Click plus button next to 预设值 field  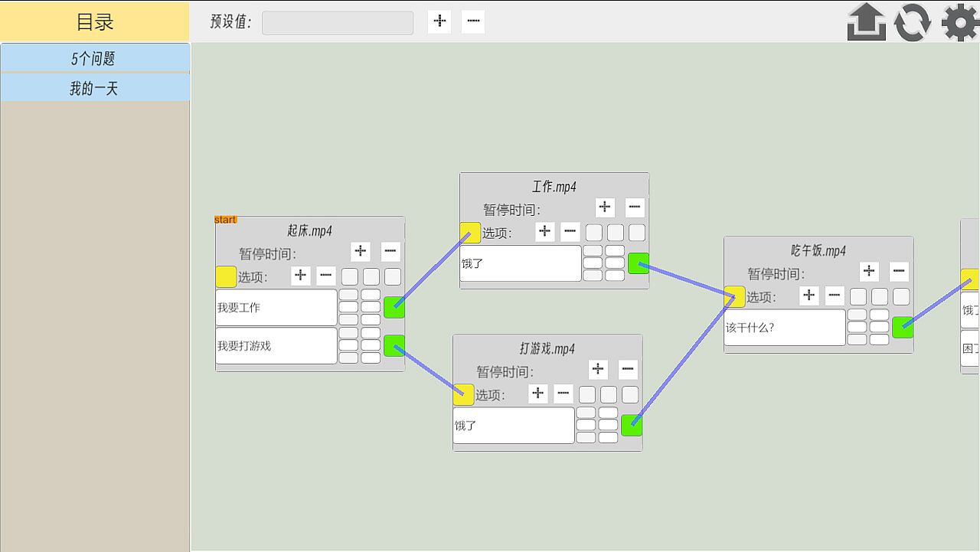point(439,21)
